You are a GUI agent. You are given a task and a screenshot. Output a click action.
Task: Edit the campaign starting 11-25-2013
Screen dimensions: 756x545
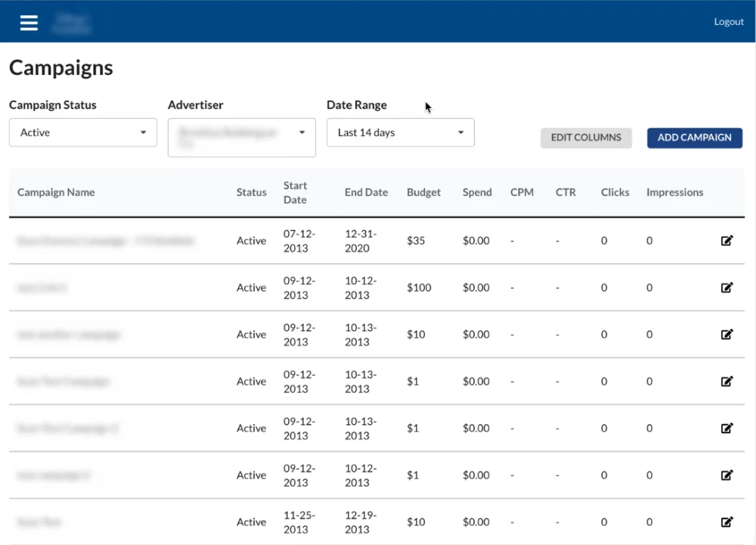point(727,522)
